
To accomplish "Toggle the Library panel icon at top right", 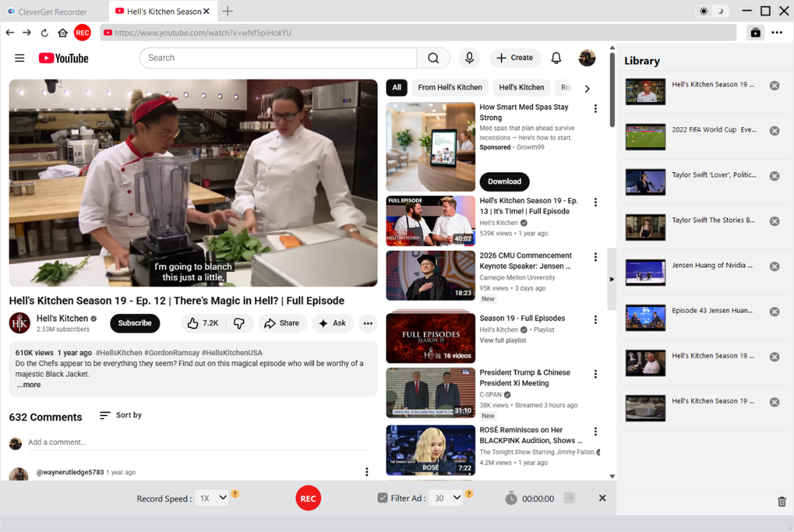I will tap(756, 33).
